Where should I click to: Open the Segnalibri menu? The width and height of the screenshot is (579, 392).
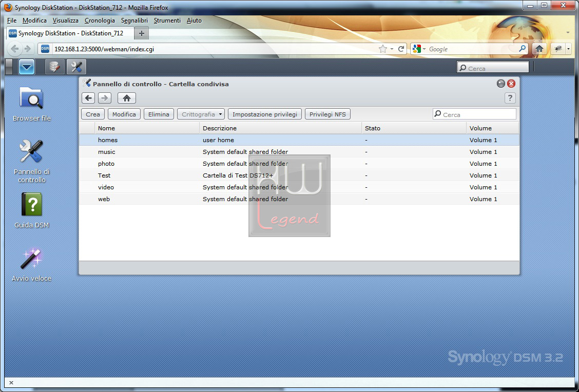[134, 21]
